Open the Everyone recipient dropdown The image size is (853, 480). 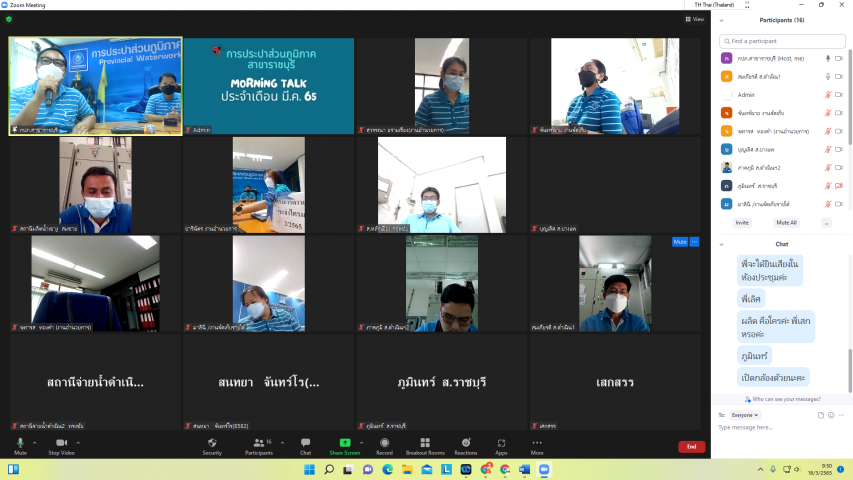[x=744, y=415]
